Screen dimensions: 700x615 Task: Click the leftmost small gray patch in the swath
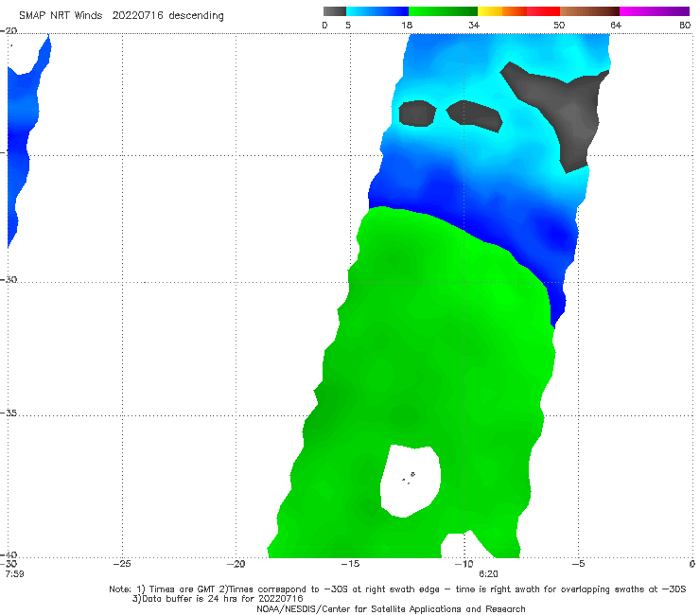(416, 114)
